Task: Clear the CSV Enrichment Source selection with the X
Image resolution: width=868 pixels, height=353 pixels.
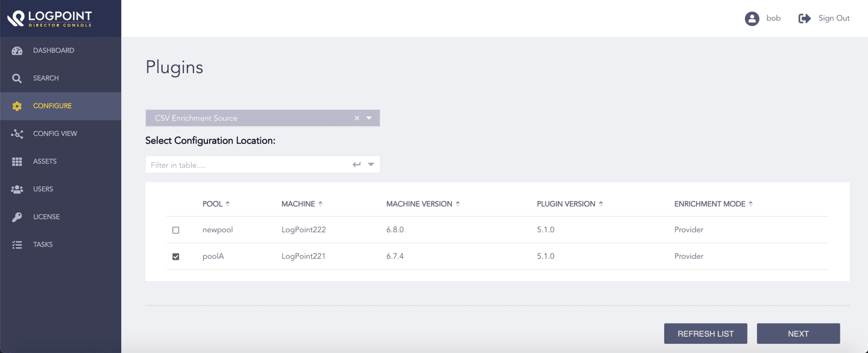Action: click(357, 118)
